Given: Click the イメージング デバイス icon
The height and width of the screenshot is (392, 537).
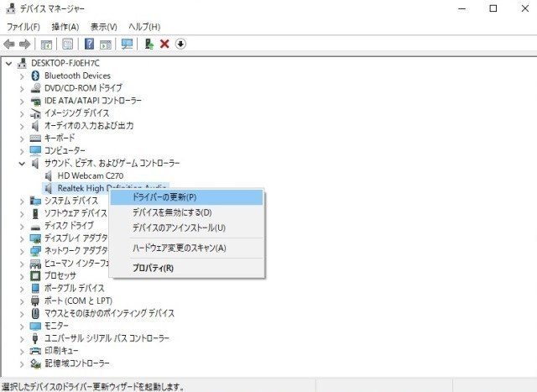Looking at the screenshot, I should point(35,113).
